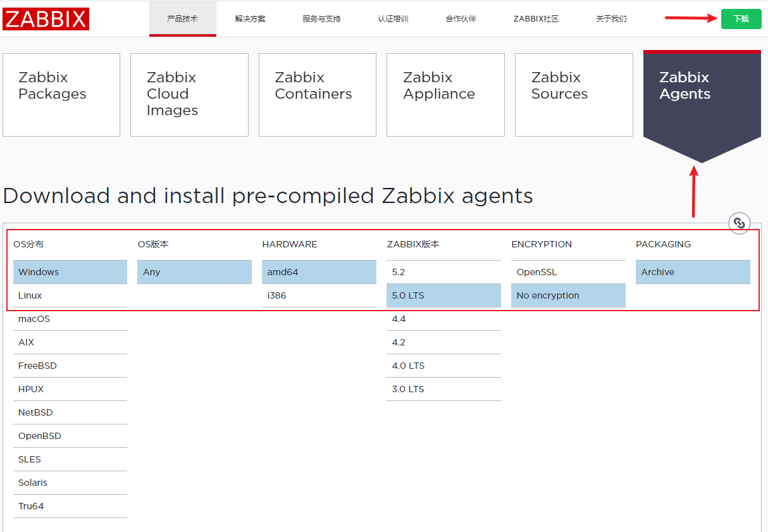The height and width of the screenshot is (532, 768).
Task: Select Zabbix version 4.0 LTS
Action: pyautogui.click(x=443, y=366)
